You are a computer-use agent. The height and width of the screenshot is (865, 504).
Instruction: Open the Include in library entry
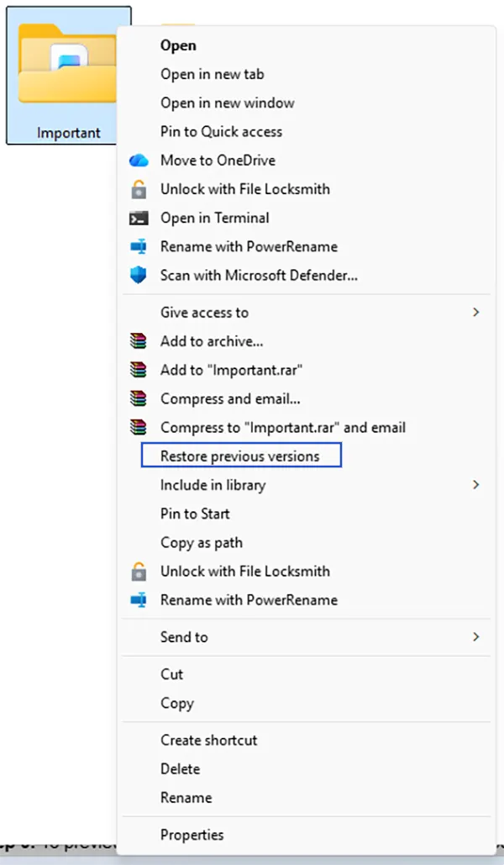coord(213,486)
